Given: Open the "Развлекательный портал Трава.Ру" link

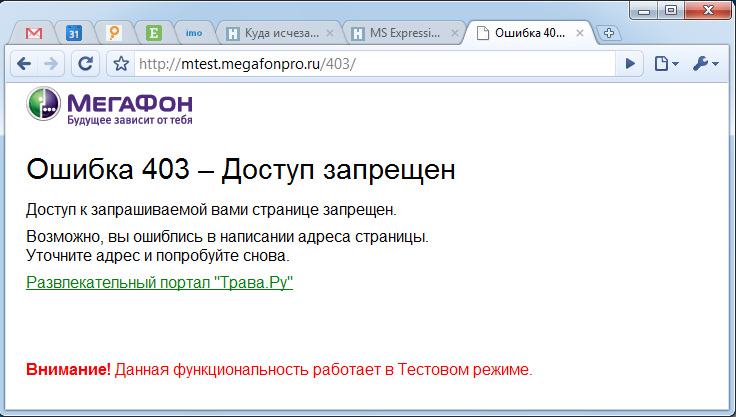Looking at the screenshot, I should [160, 282].
